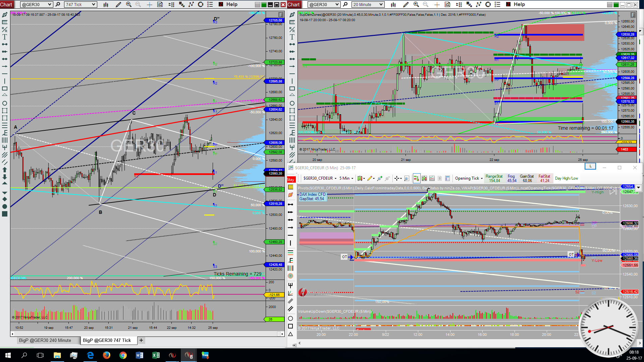Image resolution: width=644 pixels, height=362 pixels.
Task: Open Help menu in 747 Tick chart
Action: point(232,4)
